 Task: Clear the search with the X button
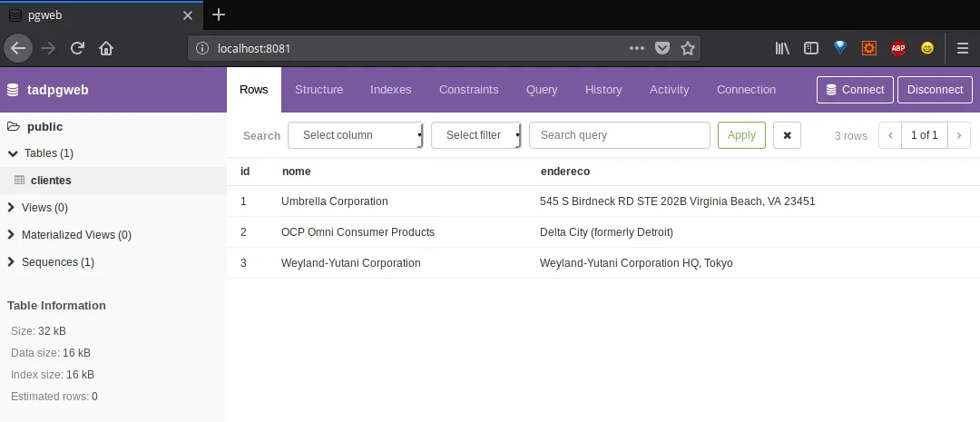(787, 135)
